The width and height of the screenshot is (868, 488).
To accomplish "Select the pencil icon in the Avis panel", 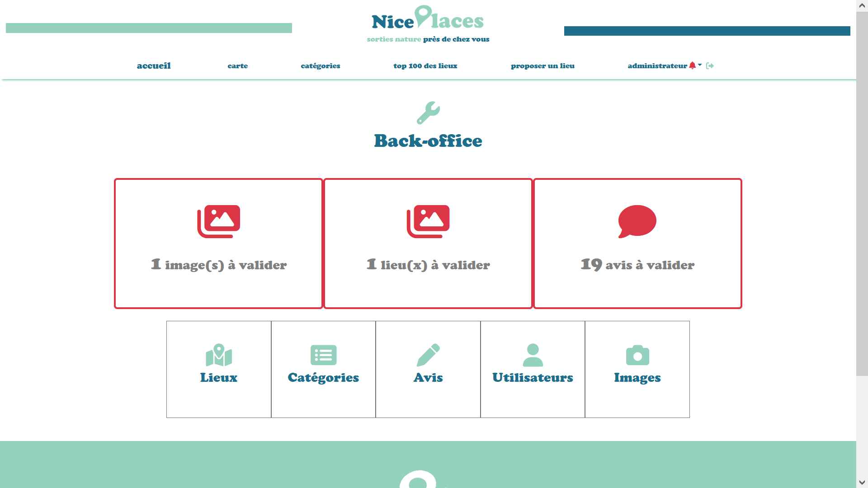I will [x=428, y=356].
